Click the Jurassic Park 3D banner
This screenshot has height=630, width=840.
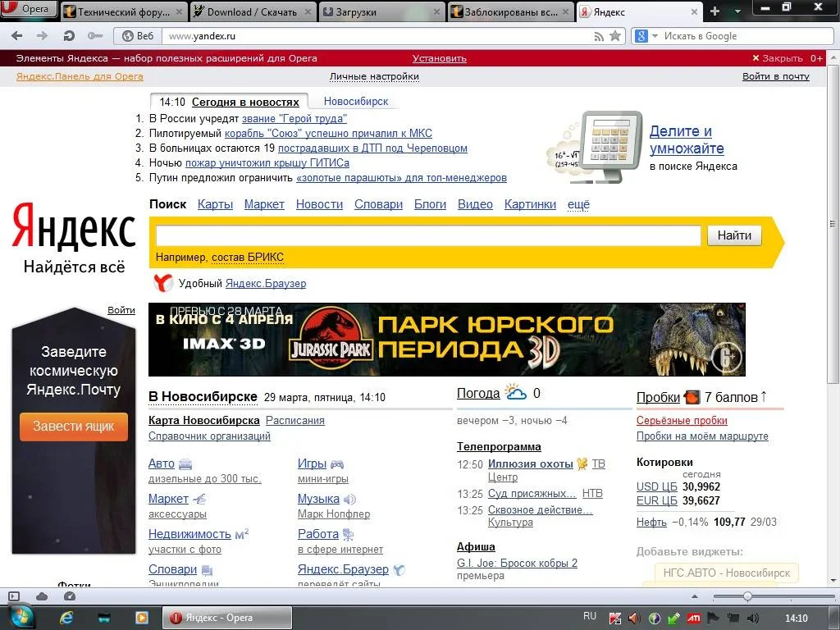tap(447, 339)
